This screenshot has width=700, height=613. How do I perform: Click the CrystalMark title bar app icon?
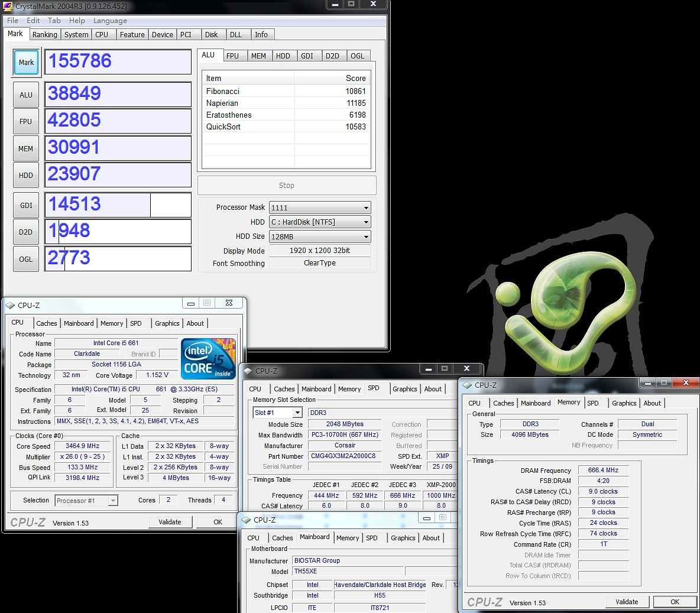point(8,7)
